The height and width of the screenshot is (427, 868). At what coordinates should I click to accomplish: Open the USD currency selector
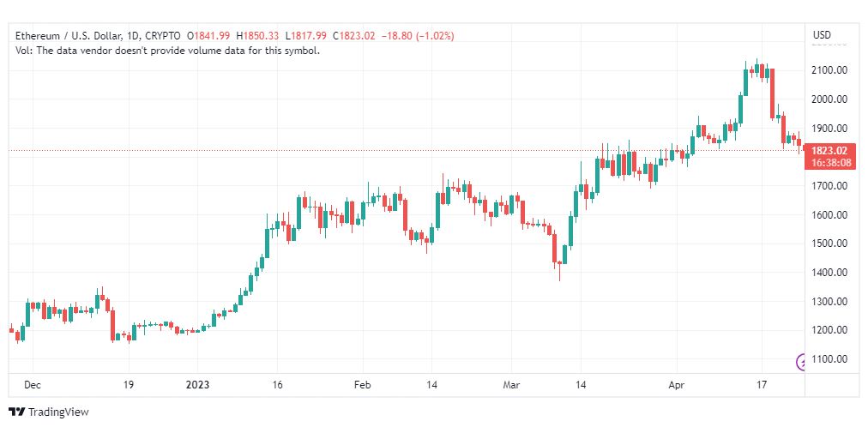tap(822, 35)
